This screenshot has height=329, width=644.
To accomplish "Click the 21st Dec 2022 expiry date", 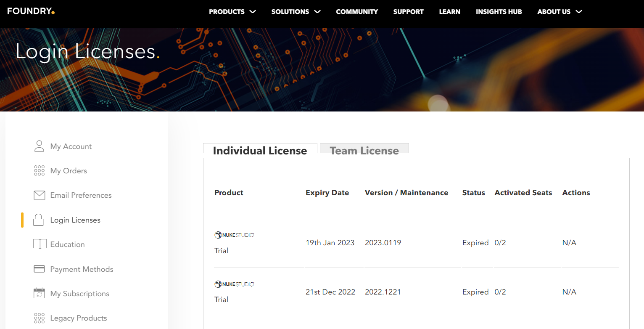I will tap(330, 292).
